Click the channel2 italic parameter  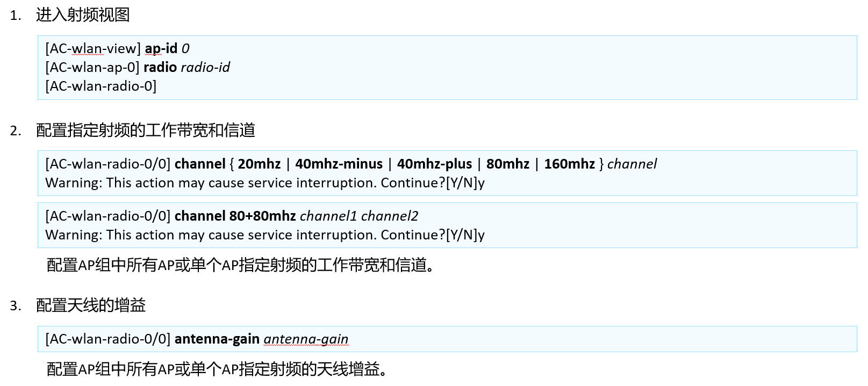(390, 216)
